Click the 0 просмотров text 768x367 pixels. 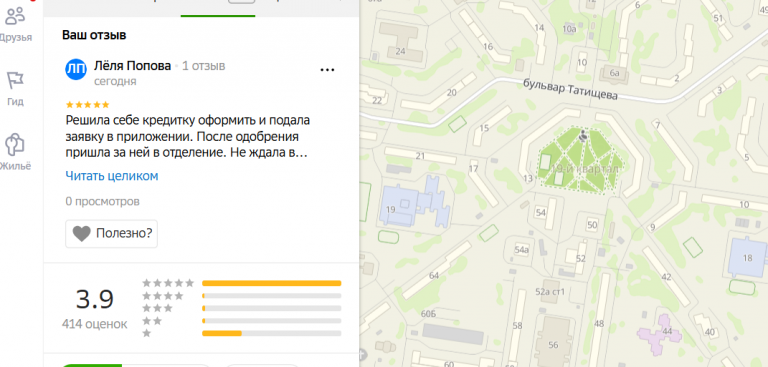102,201
